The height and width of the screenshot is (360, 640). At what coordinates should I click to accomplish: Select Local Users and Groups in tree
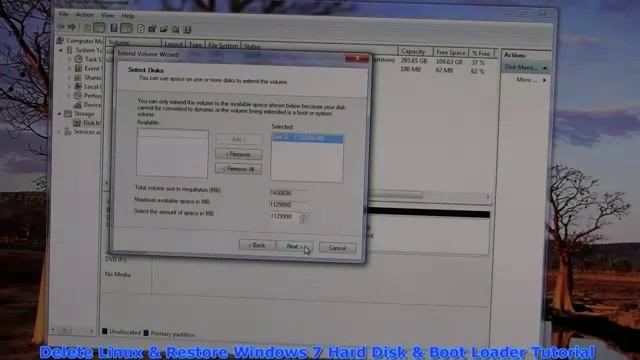[x=89, y=87]
